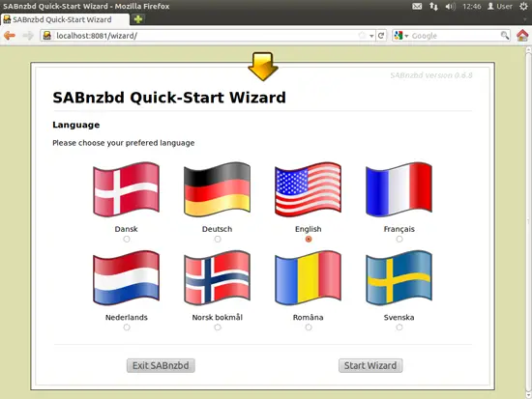Select the Româna radio button

[x=309, y=328]
